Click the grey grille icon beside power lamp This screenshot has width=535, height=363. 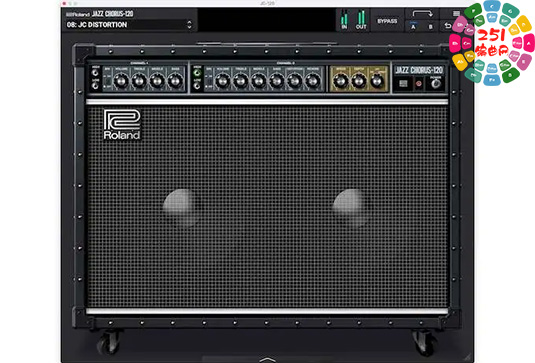click(403, 84)
